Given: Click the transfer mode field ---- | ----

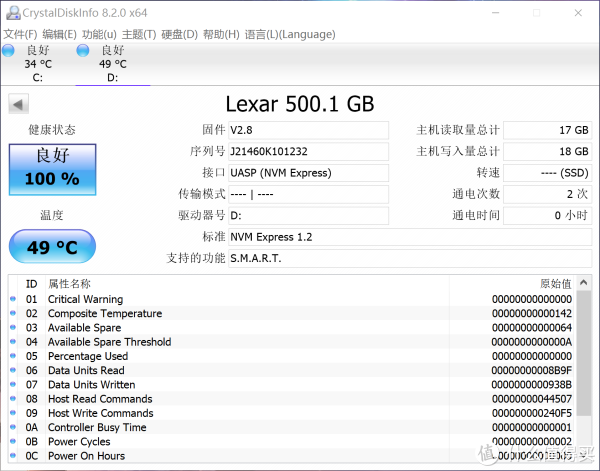Looking at the screenshot, I should pyautogui.click(x=308, y=194).
